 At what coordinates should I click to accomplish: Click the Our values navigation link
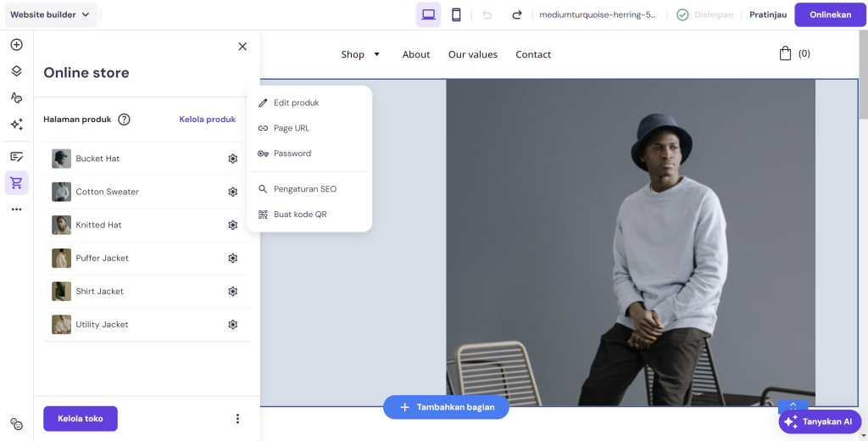pos(473,54)
